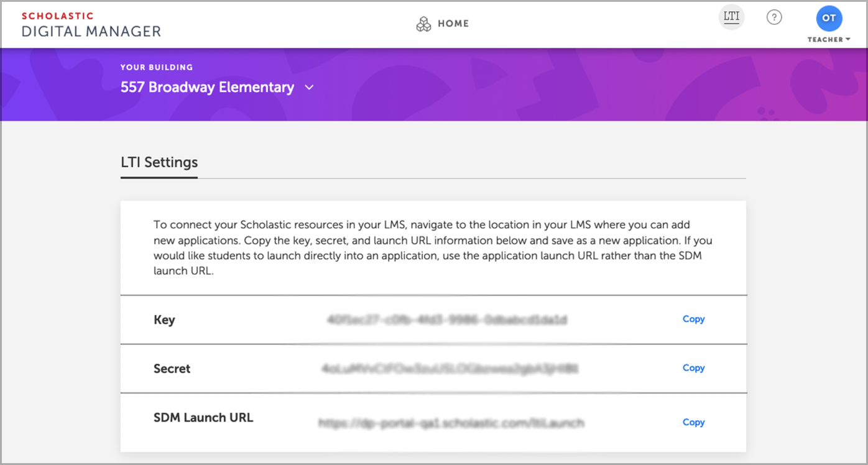
Task: Open the 557 Broadway Elementary building selector
Action: pos(207,88)
